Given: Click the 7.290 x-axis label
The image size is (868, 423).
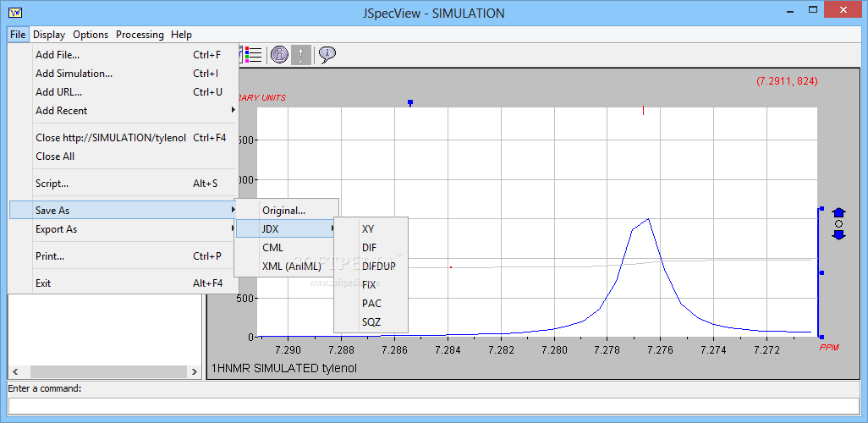Looking at the screenshot, I should pos(288,350).
